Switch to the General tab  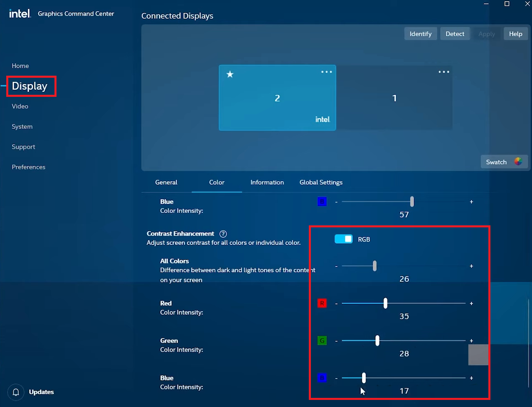coord(166,183)
